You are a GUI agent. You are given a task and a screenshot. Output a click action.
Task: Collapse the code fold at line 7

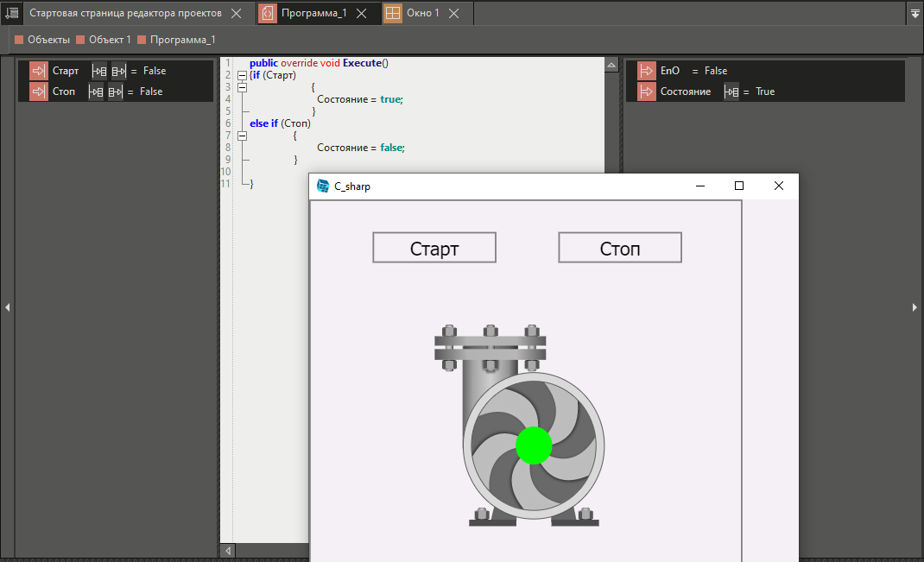[x=242, y=136]
